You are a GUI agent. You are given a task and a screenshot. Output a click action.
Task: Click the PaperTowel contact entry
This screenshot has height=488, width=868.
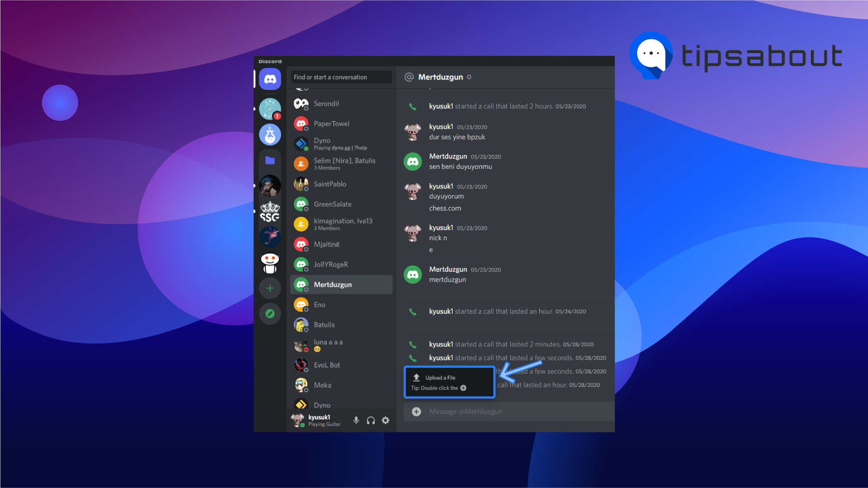pyautogui.click(x=332, y=123)
